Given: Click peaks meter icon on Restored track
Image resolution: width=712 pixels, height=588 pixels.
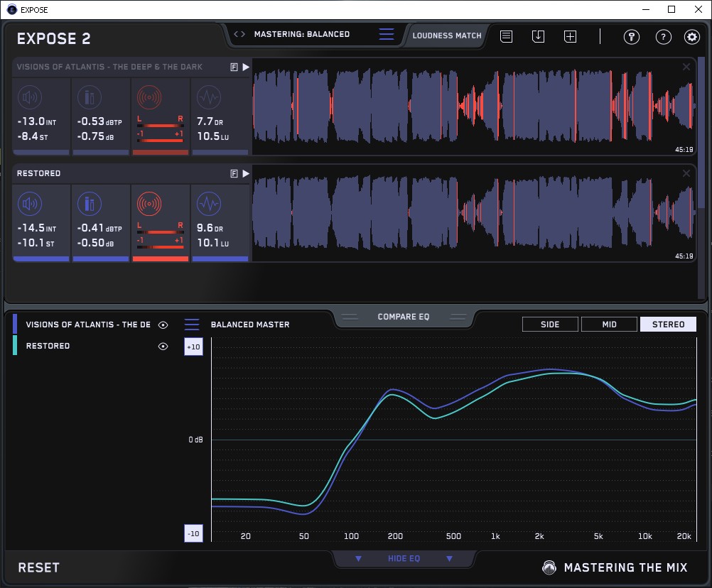Looking at the screenshot, I should pos(90,204).
